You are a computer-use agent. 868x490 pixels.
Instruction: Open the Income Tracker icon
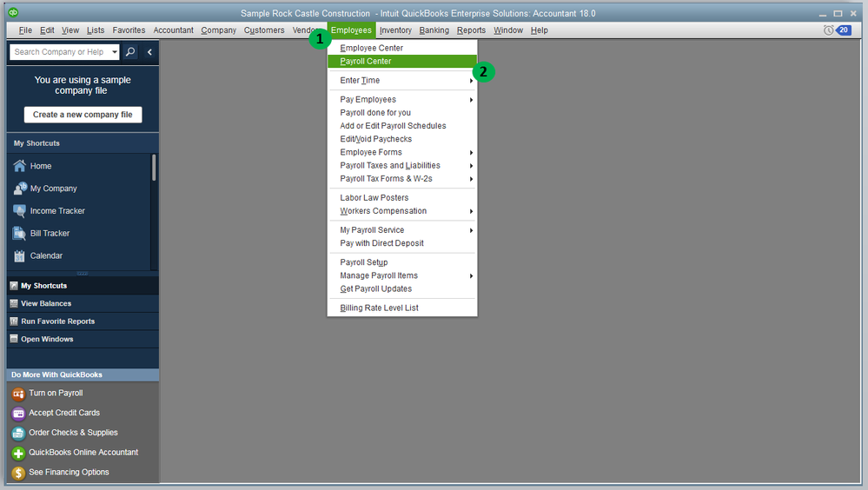coord(19,211)
